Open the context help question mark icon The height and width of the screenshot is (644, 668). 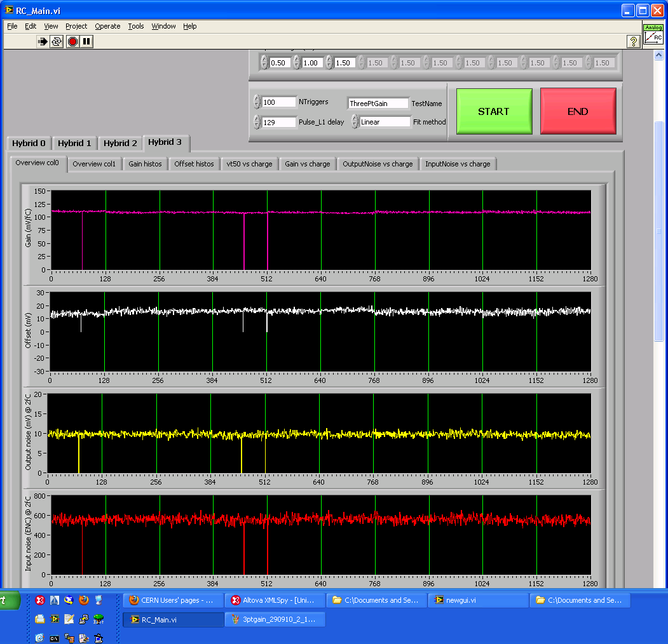click(633, 41)
